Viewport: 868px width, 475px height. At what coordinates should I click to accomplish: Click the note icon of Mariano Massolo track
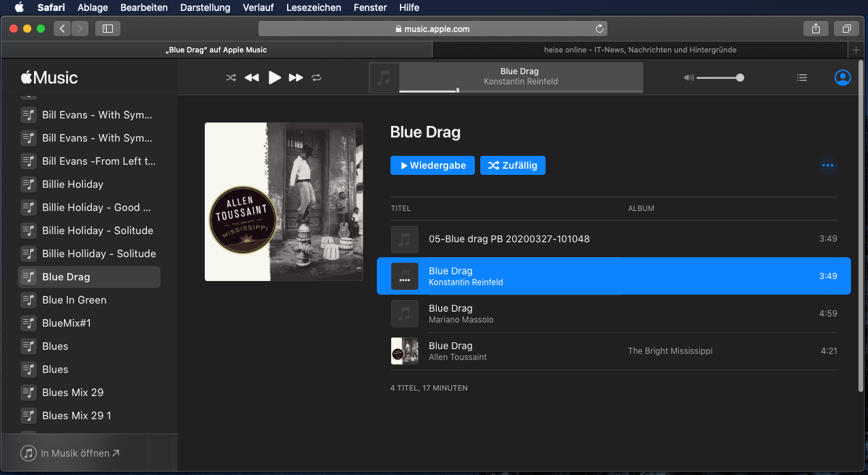(405, 314)
